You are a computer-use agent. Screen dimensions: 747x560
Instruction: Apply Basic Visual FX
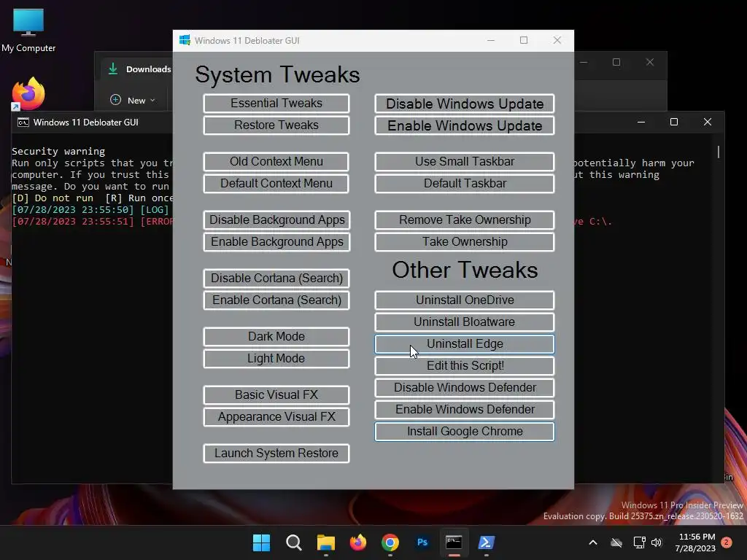(x=276, y=394)
